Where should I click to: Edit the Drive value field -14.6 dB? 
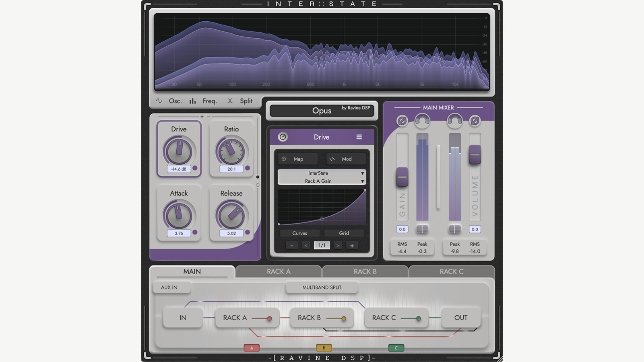point(179,169)
